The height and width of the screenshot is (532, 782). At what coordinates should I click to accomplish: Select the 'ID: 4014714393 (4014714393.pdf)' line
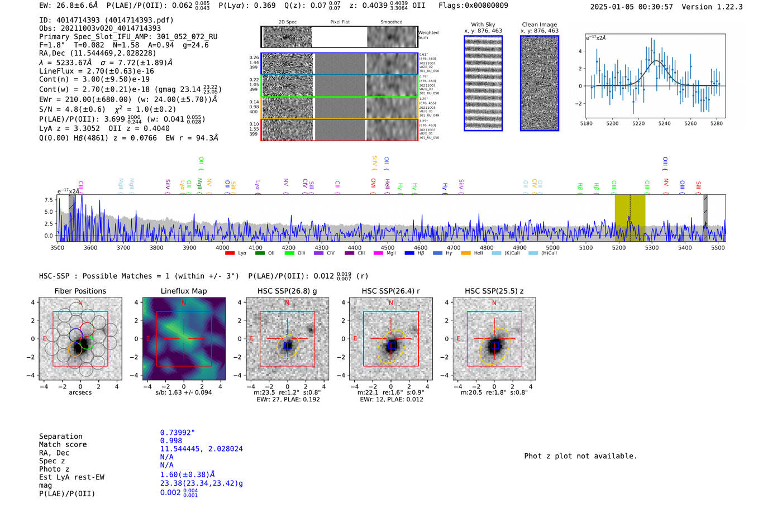(106, 20)
